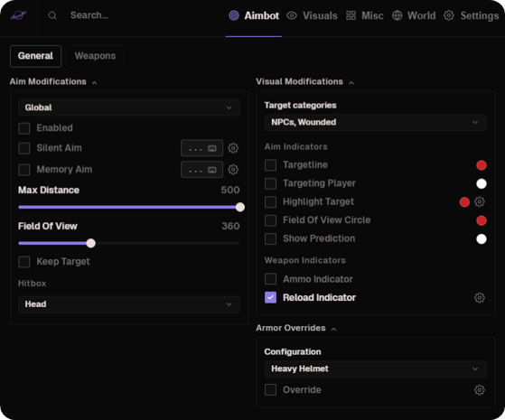Collapse the Visual Modifications section
This screenshot has width=505, height=420.
[x=351, y=83]
